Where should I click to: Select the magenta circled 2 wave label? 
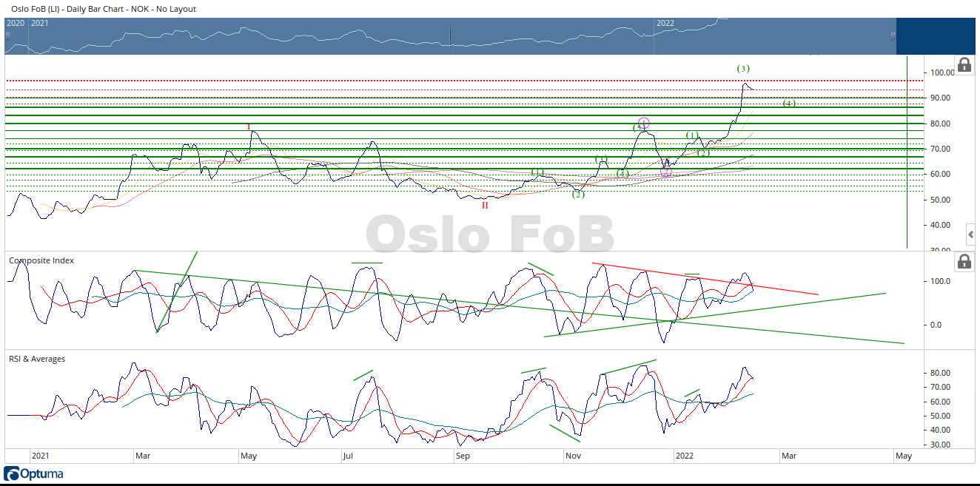pos(665,172)
